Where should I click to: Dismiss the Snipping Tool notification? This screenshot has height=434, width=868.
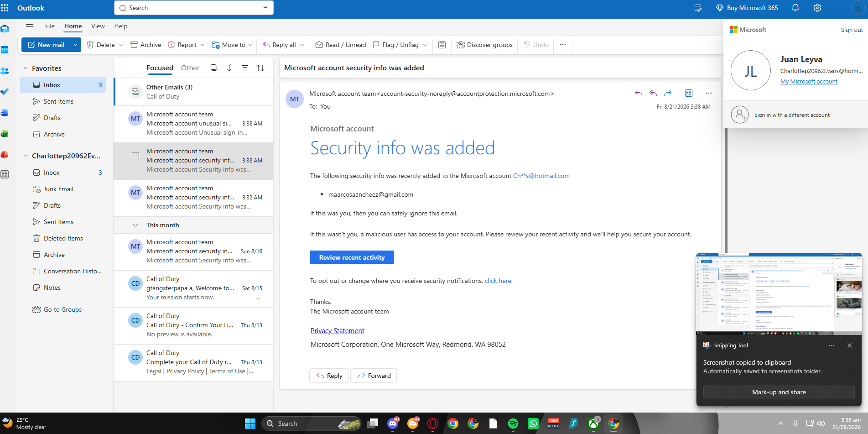[x=849, y=345]
